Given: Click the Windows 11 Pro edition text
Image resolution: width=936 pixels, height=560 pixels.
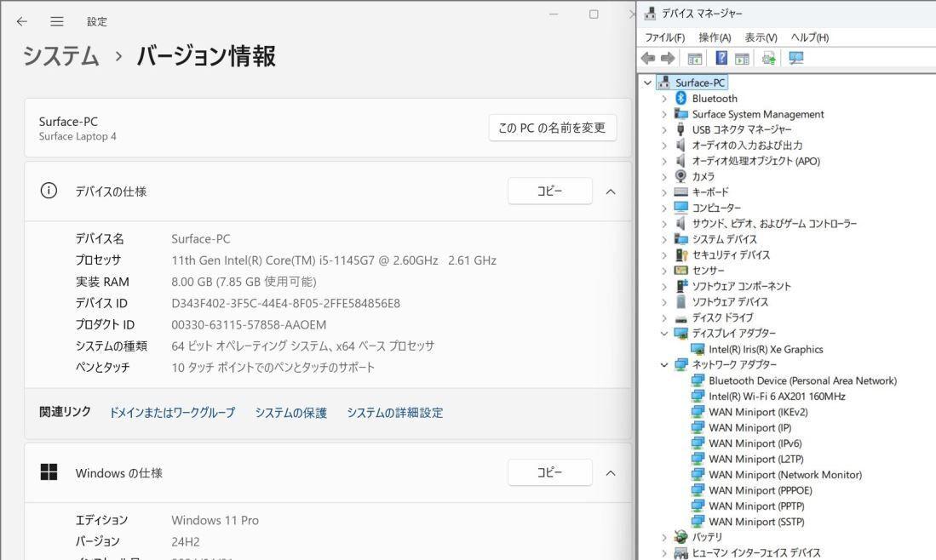Looking at the screenshot, I should [x=215, y=520].
